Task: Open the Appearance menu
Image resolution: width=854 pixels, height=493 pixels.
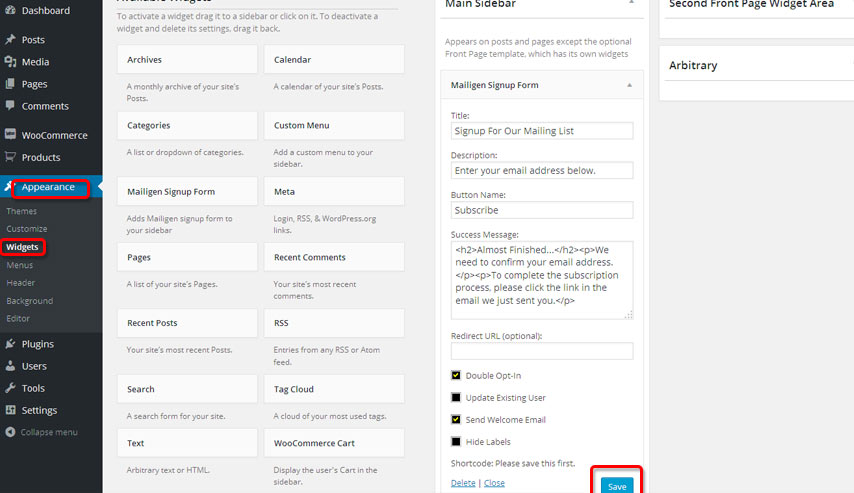Action: (48, 187)
